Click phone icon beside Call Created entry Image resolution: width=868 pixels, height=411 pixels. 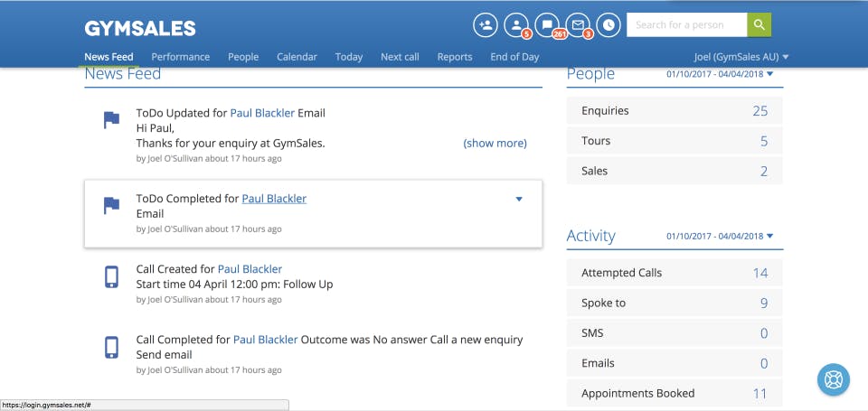pos(111,276)
